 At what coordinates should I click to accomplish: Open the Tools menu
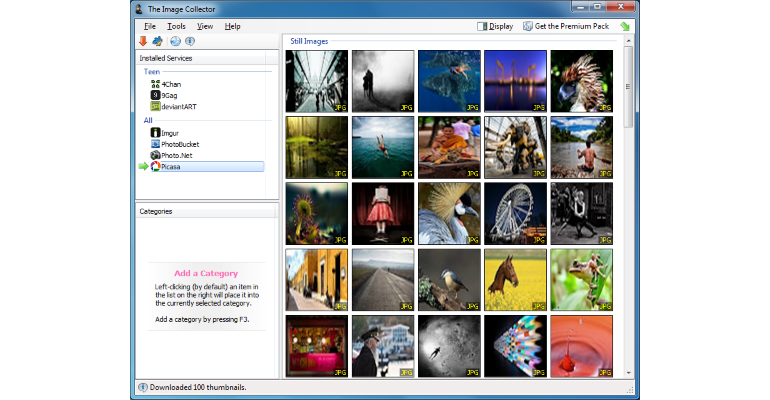(176, 26)
